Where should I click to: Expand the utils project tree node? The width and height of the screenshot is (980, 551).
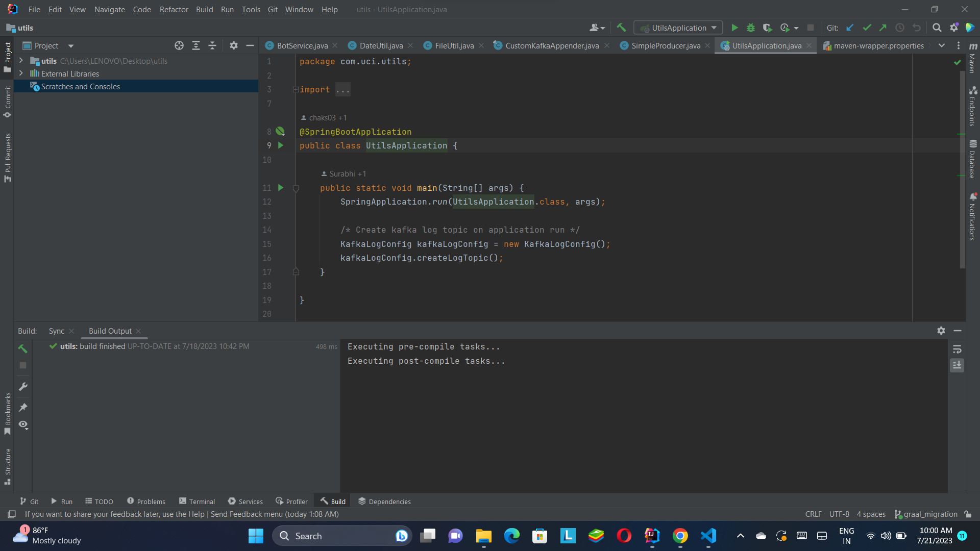pyautogui.click(x=21, y=61)
